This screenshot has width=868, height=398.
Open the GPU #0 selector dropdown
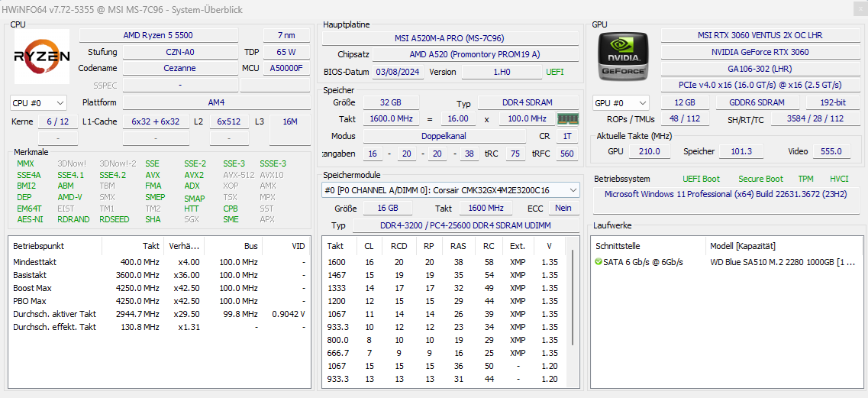click(x=621, y=103)
